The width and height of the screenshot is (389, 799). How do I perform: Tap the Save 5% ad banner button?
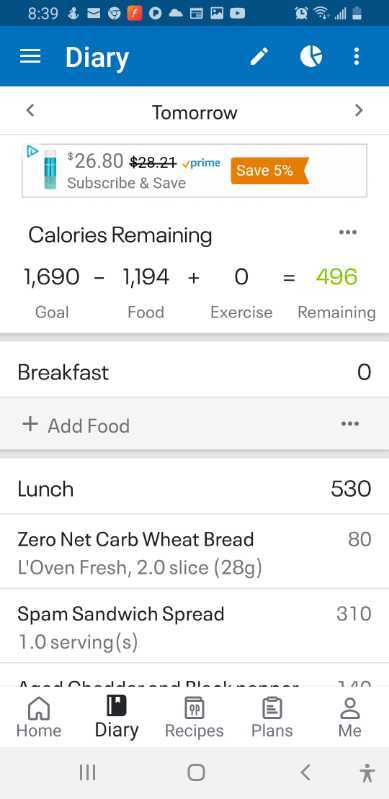point(269,171)
